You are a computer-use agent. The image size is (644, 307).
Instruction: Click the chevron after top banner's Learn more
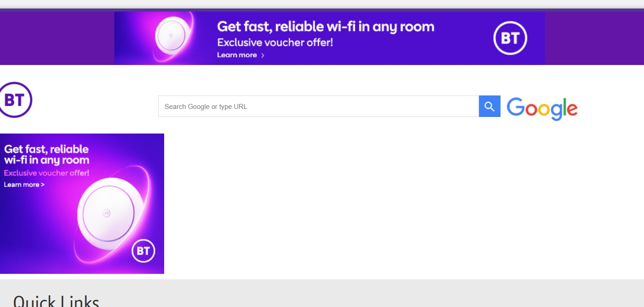263,56
